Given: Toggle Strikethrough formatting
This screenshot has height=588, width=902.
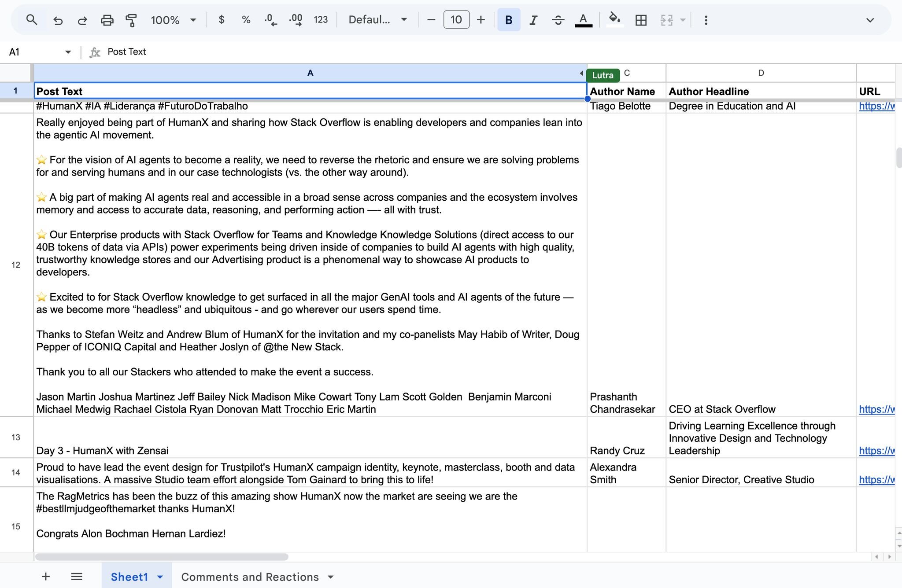Looking at the screenshot, I should (558, 20).
